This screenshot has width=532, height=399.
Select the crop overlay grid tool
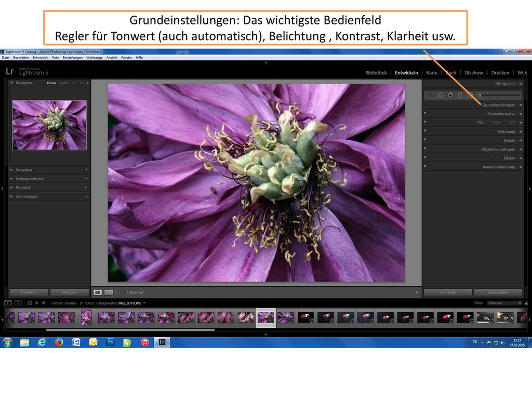[430, 96]
